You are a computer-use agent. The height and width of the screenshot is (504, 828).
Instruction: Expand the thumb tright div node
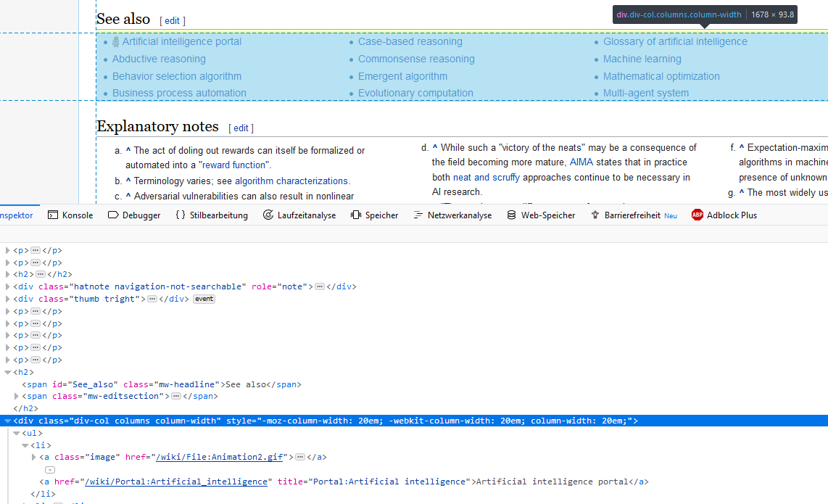click(x=8, y=299)
